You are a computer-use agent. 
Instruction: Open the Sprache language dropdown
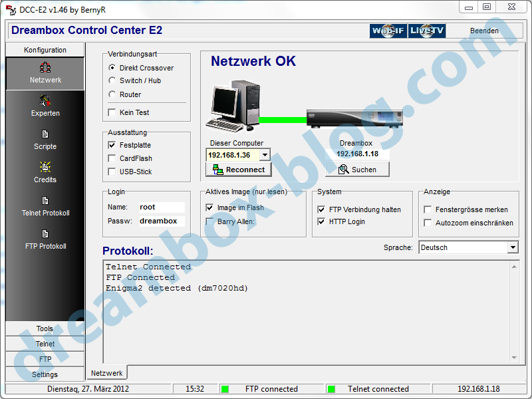coord(513,247)
